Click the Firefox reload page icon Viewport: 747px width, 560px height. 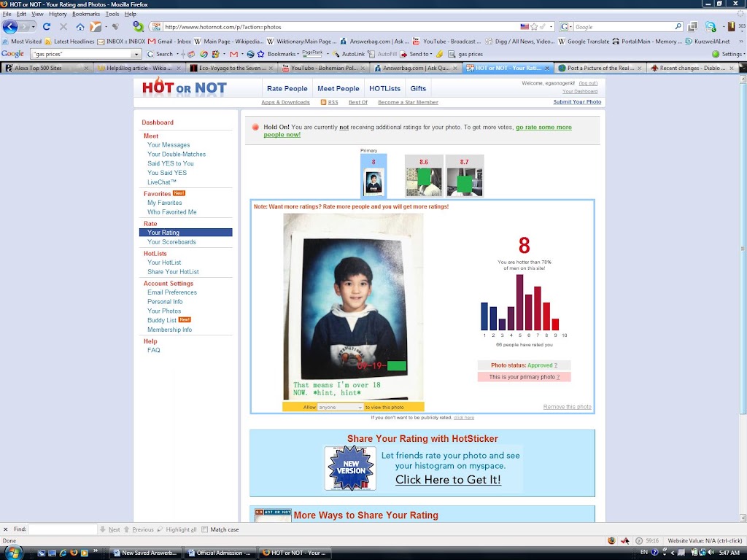(x=46, y=27)
